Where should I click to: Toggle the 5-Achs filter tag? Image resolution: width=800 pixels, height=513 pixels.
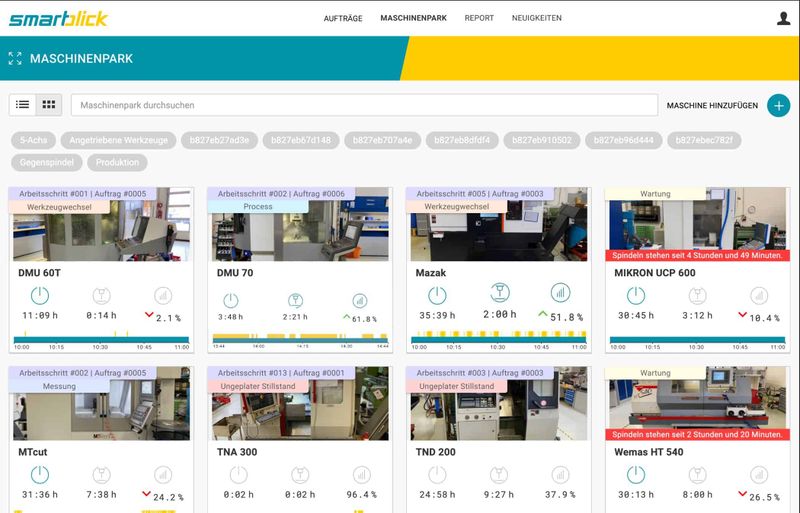pos(33,140)
